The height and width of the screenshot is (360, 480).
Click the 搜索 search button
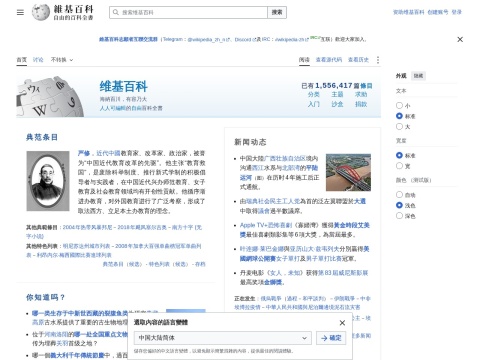click(277, 12)
